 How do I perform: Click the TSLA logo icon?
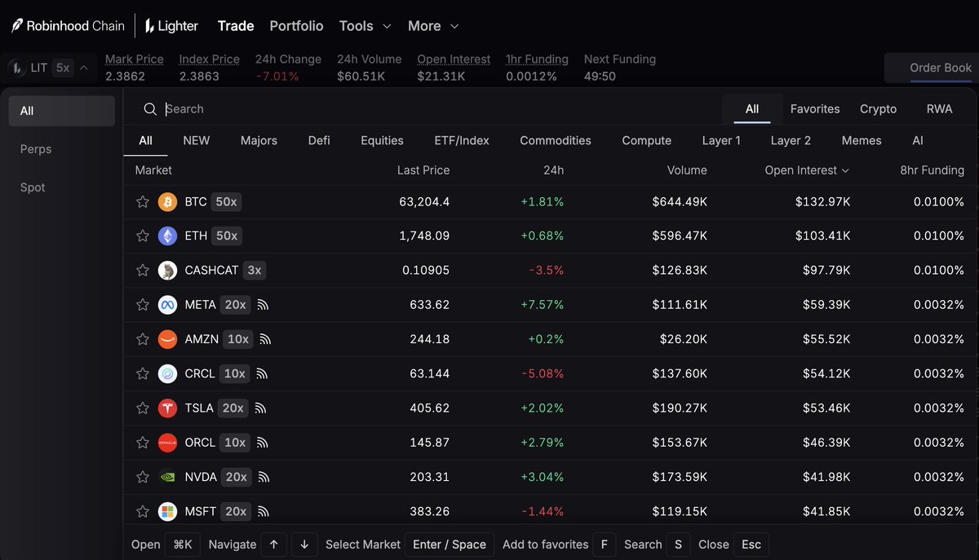(167, 408)
